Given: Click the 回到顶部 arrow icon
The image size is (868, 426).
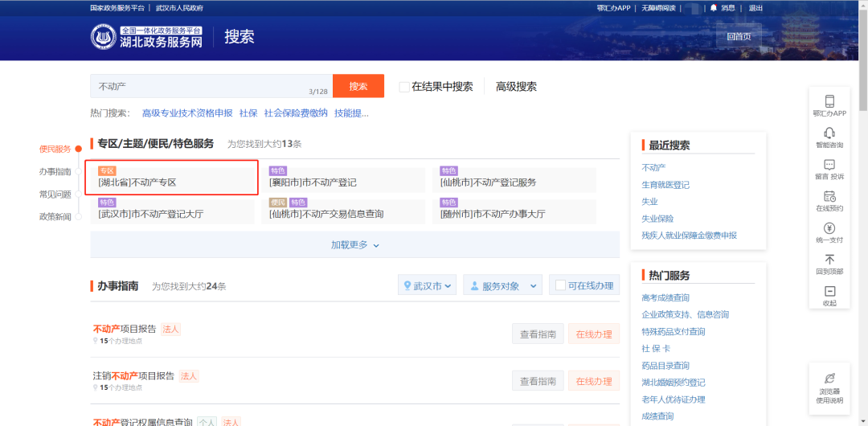Looking at the screenshot, I should (x=829, y=260).
